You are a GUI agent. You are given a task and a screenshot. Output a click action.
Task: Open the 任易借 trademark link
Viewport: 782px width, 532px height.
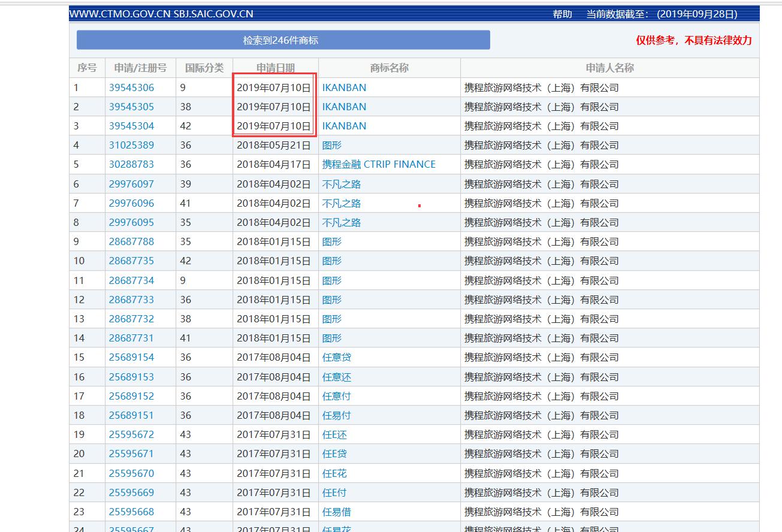pos(337,512)
